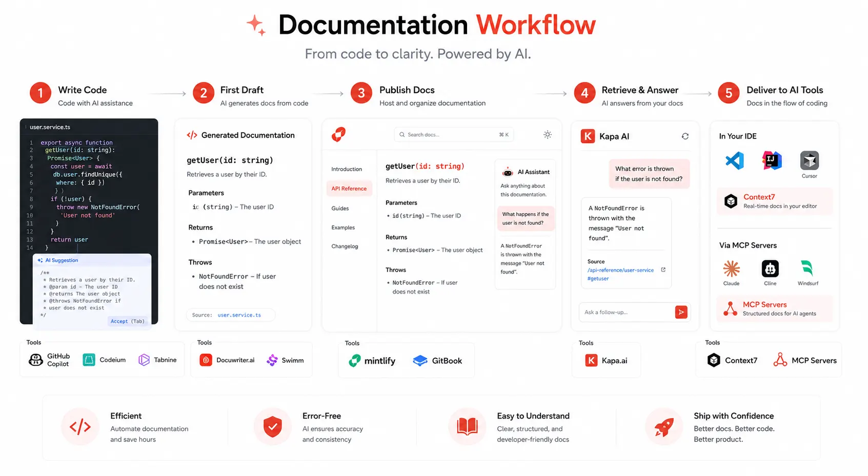
Task: Click the Generated Documentation code-bracket icon
Action: [x=192, y=135]
